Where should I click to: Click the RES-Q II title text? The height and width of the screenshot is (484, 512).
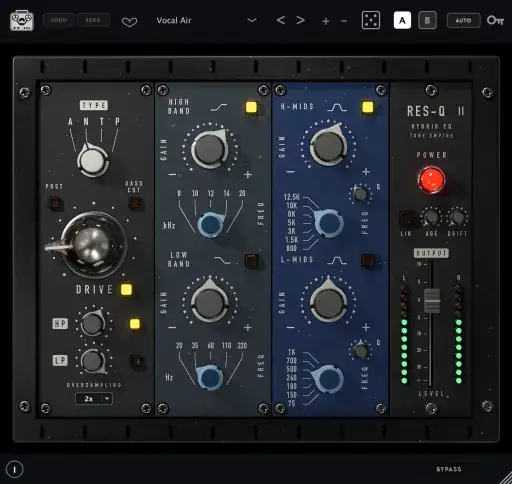[435, 111]
